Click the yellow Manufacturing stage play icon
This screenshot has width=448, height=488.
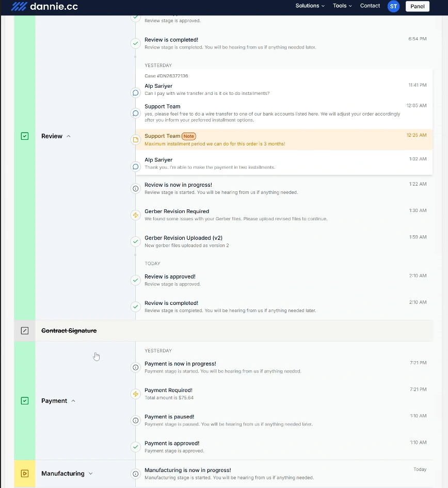click(x=25, y=474)
